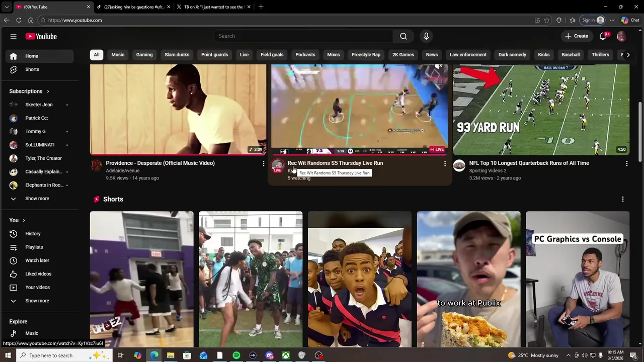This screenshot has width=644, height=362.
Task: Open Your videos in the sidebar
Action: [40, 287]
